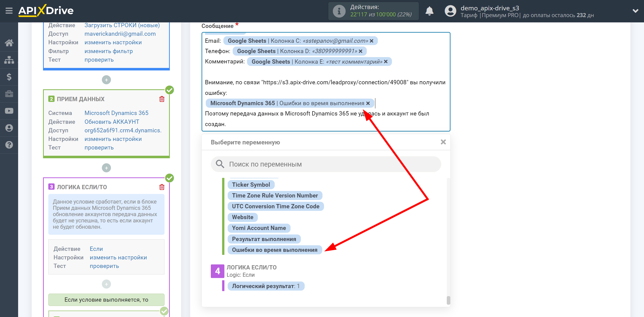Remove the Колонка E comment tag
Image resolution: width=644 pixels, height=317 pixels.
pyautogui.click(x=386, y=62)
